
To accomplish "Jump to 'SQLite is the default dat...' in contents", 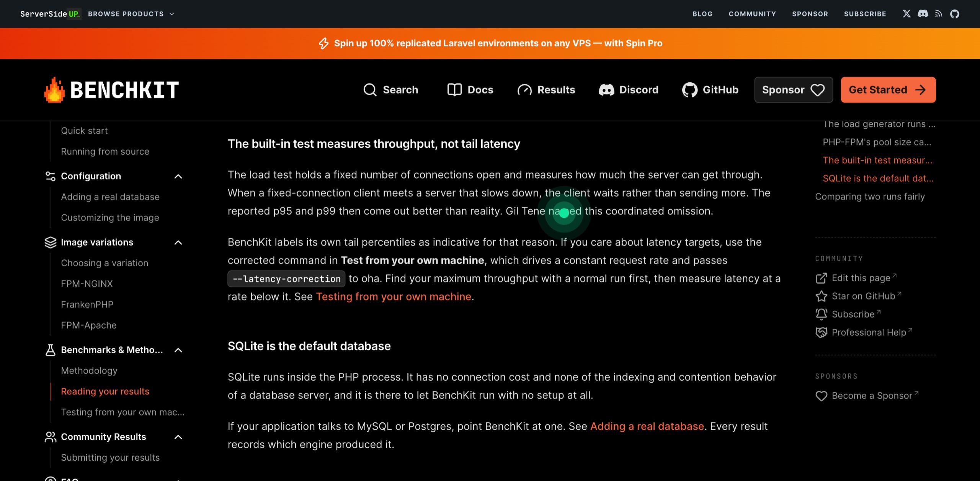I will coord(878,178).
